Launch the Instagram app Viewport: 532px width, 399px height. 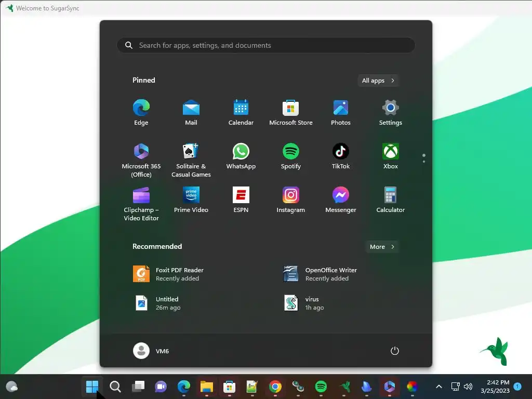point(291,200)
